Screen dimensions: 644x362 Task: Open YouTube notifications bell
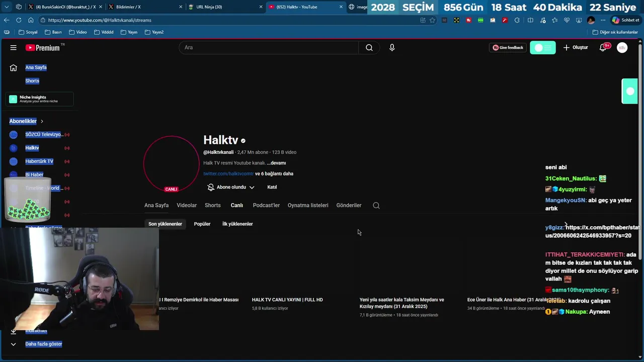[603, 47]
